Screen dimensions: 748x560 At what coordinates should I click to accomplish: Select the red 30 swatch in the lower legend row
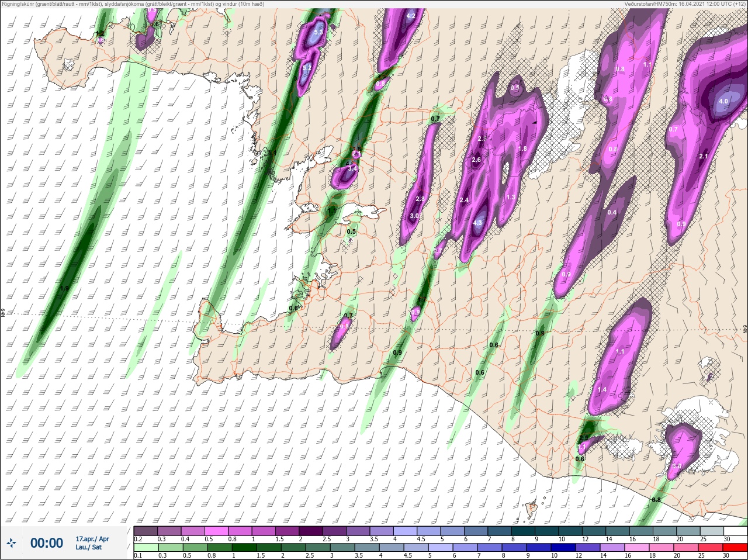735,548
